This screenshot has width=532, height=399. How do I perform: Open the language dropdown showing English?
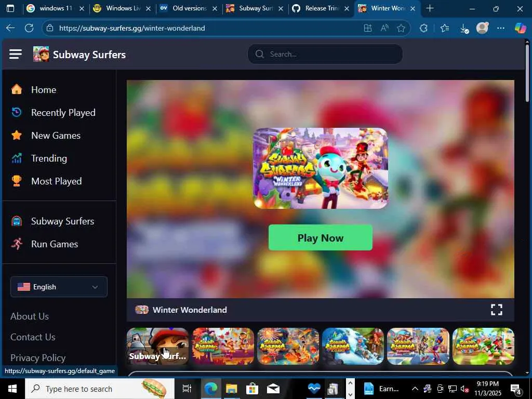point(59,287)
